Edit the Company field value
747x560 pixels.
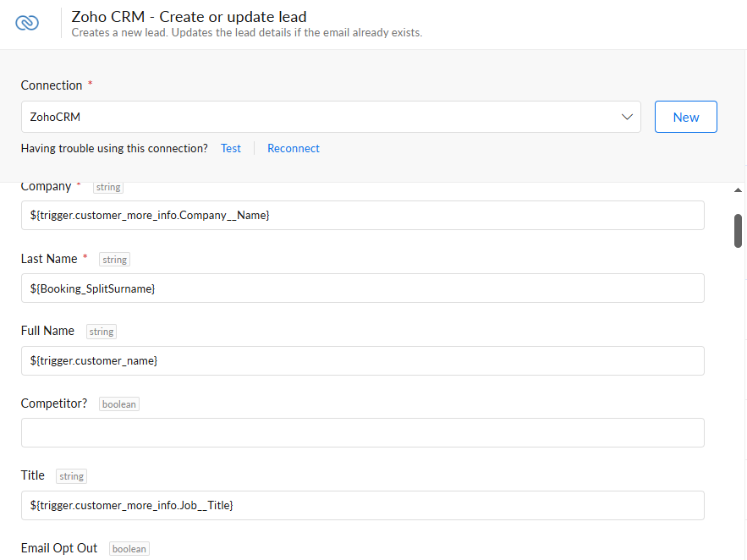pyautogui.click(x=363, y=215)
